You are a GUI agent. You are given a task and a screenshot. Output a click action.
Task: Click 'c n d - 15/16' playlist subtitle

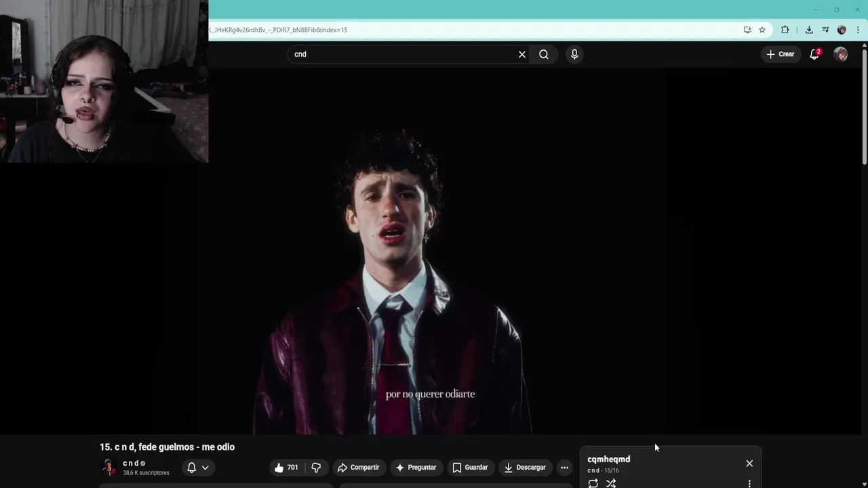[603, 470]
